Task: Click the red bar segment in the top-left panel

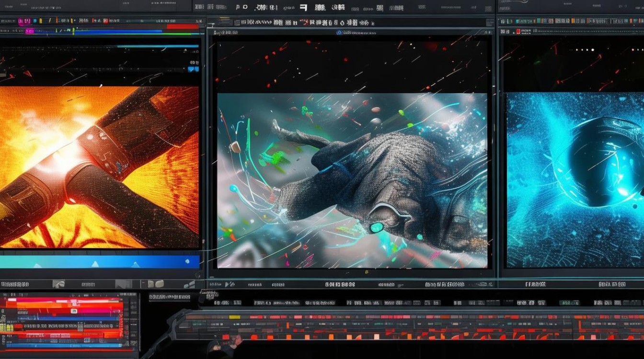Action: click(x=183, y=26)
